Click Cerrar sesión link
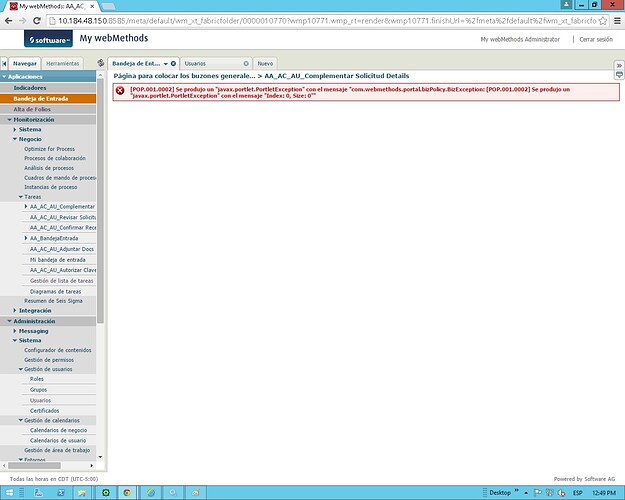 coord(596,39)
